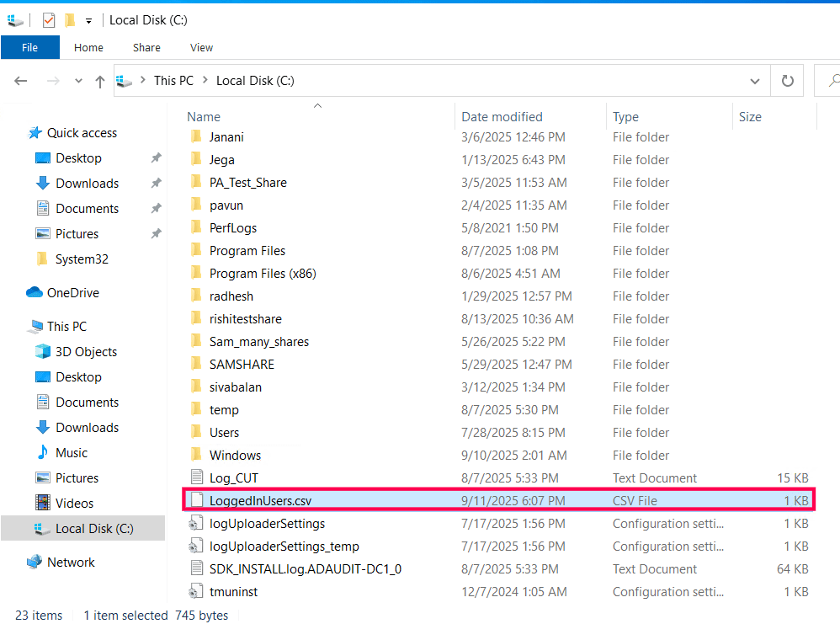Screen dimensions: 840x624
Task: Open the File menu
Action: [x=30, y=47]
